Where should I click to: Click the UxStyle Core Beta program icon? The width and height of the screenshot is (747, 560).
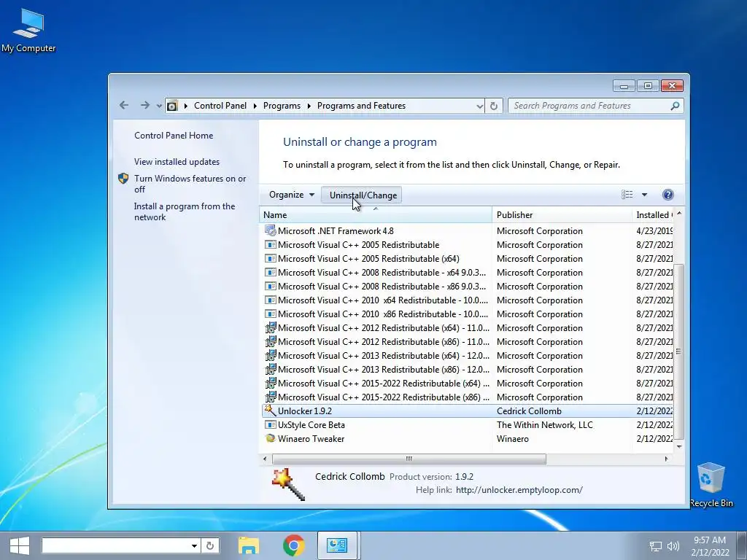(x=270, y=425)
